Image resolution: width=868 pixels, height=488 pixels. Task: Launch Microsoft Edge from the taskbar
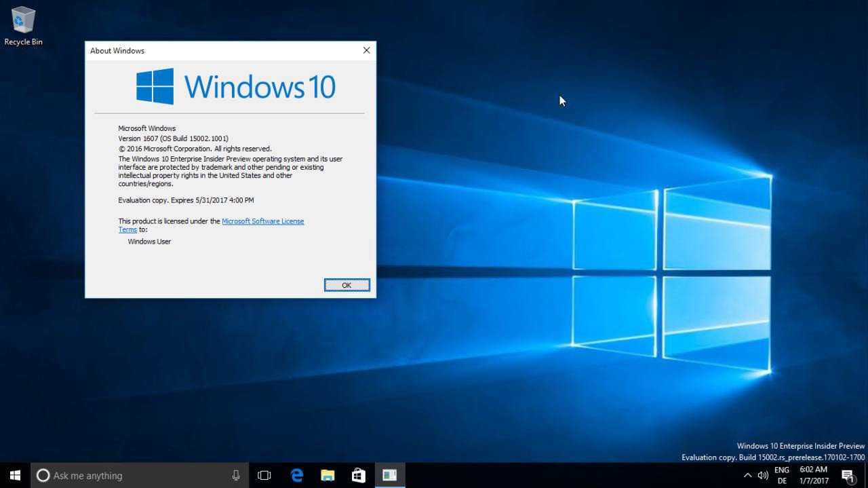pyautogui.click(x=296, y=475)
